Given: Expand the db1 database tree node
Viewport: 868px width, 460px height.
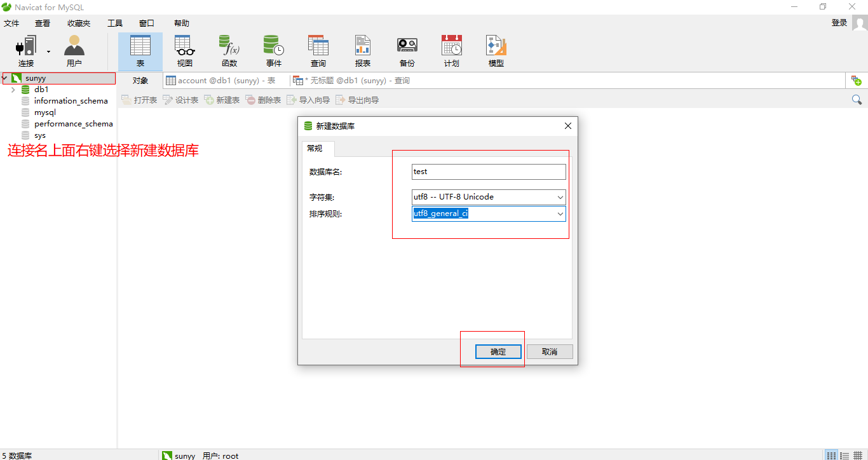Looking at the screenshot, I should click(x=13, y=90).
